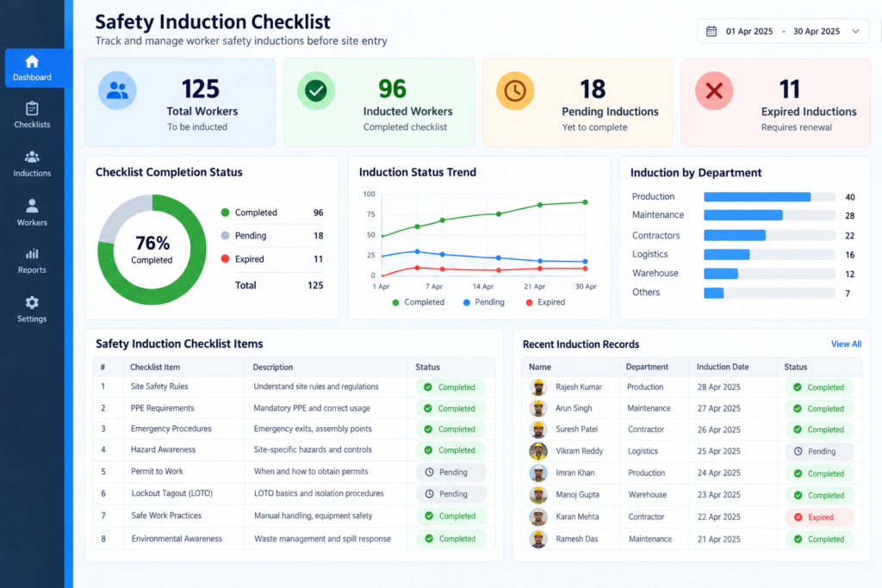The image size is (882, 588).
Task: Open Checklists clipboard icon in sidebar
Action: pos(32,108)
